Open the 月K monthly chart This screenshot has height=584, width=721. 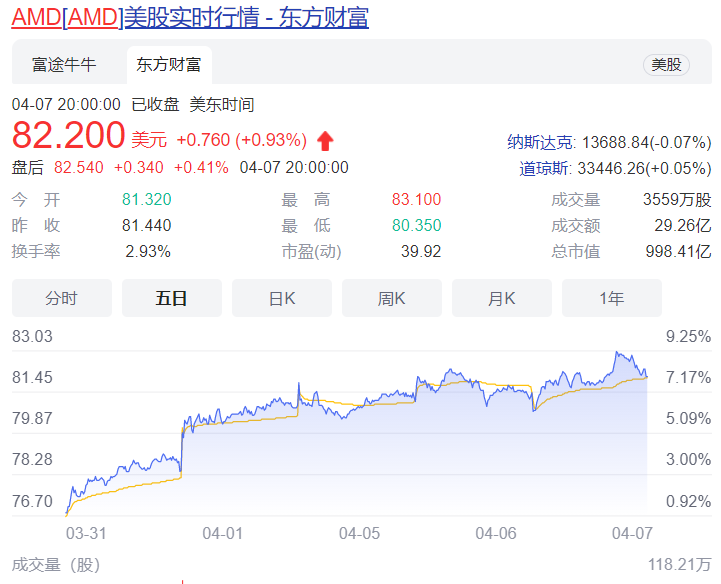(x=502, y=298)
